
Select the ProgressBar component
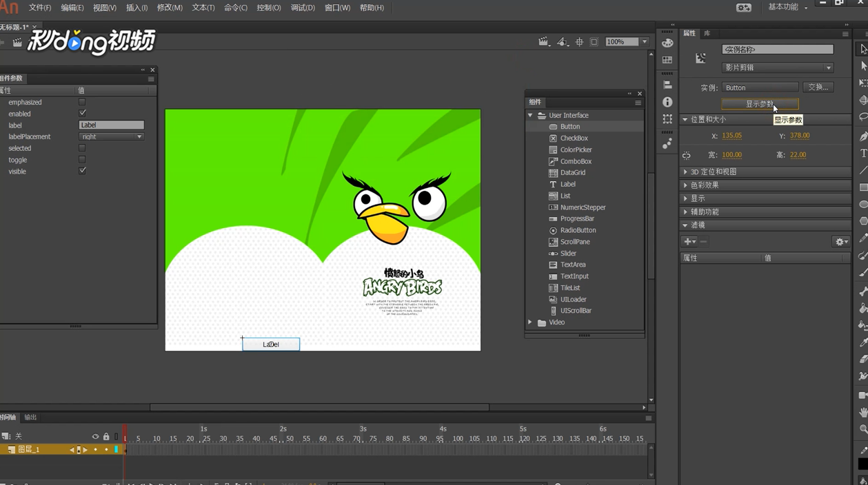(x=577, y=218)
